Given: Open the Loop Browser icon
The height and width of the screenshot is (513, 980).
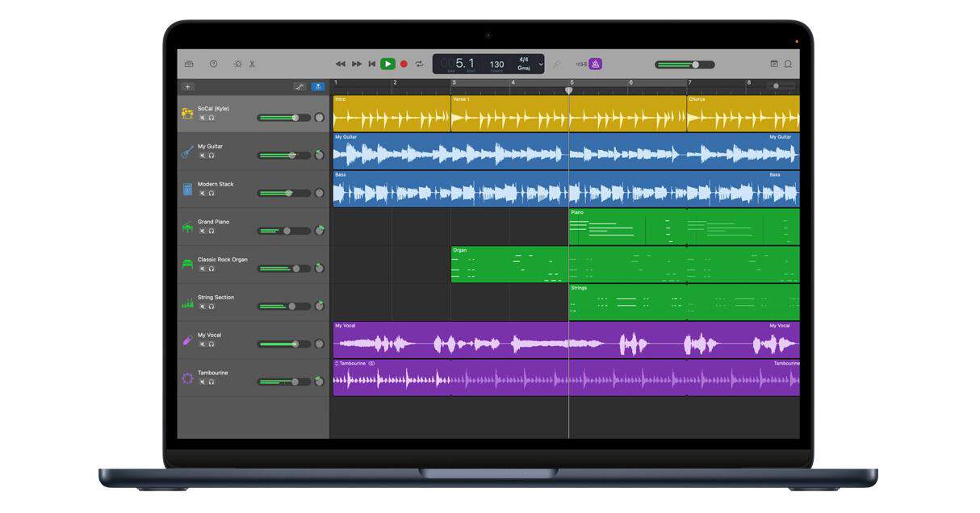Looking at the screenshot, I should click(788, 64).
